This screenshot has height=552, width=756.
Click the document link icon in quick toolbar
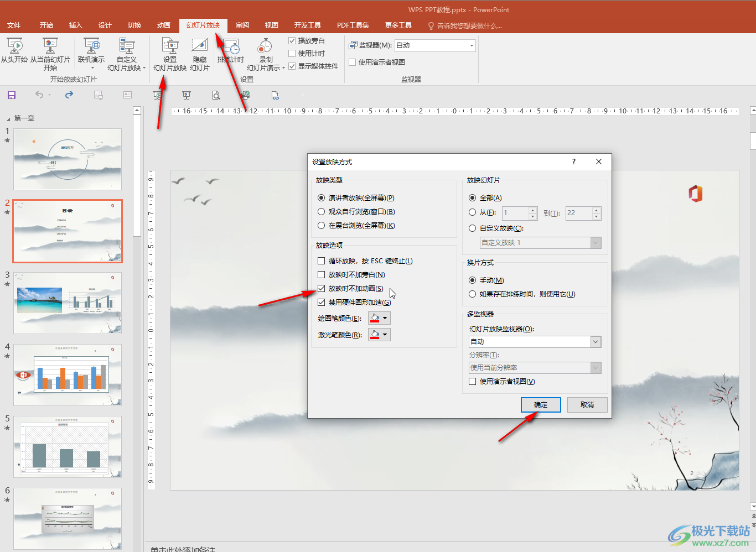275,95
